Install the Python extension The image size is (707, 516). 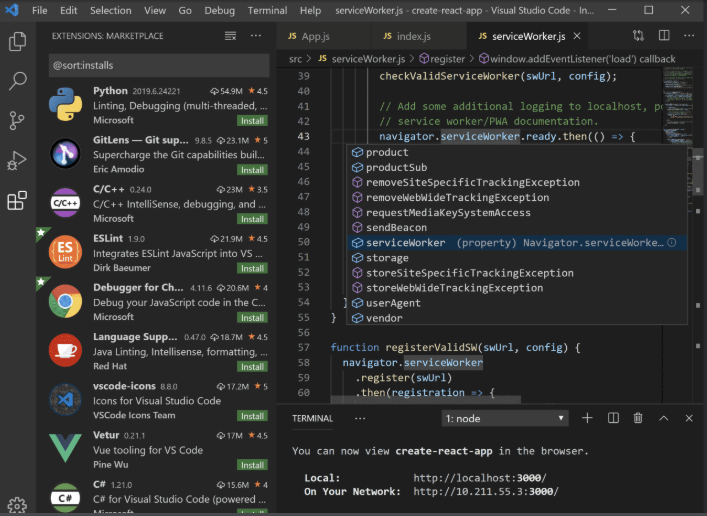pos(253,120)
